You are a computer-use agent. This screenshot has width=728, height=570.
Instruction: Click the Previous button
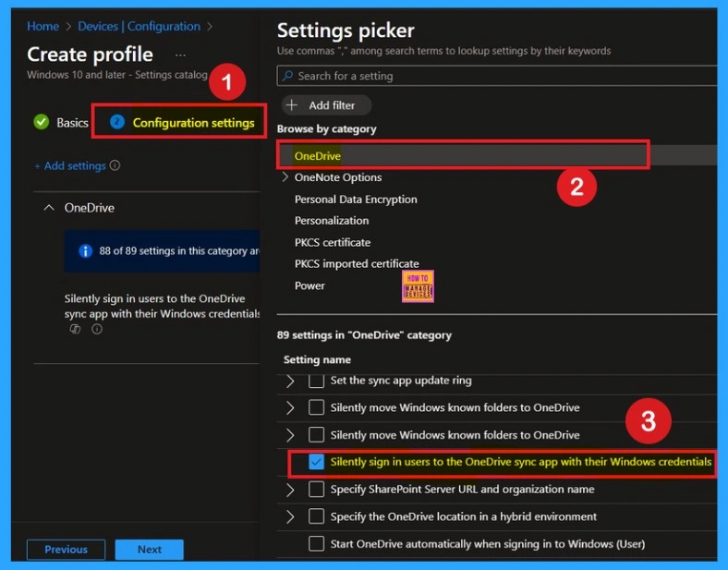tap(66, 549)
